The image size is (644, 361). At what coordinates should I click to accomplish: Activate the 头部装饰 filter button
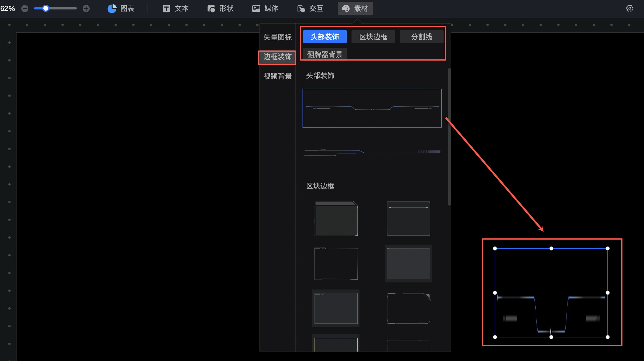coord(325,37)
